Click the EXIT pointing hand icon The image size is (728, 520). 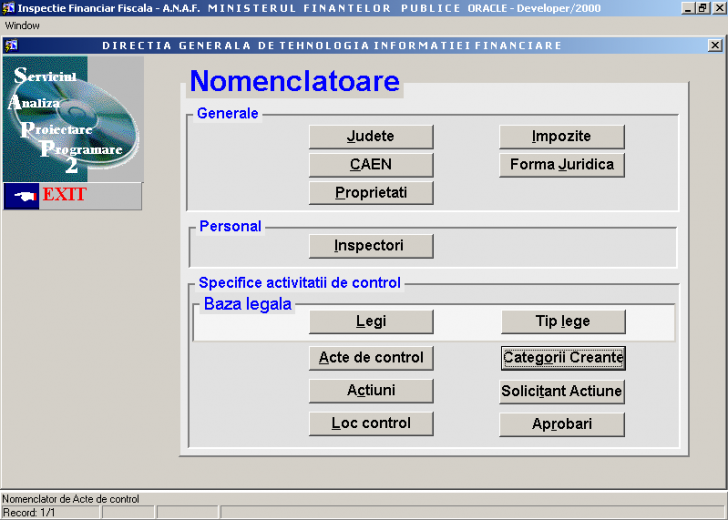20,196
